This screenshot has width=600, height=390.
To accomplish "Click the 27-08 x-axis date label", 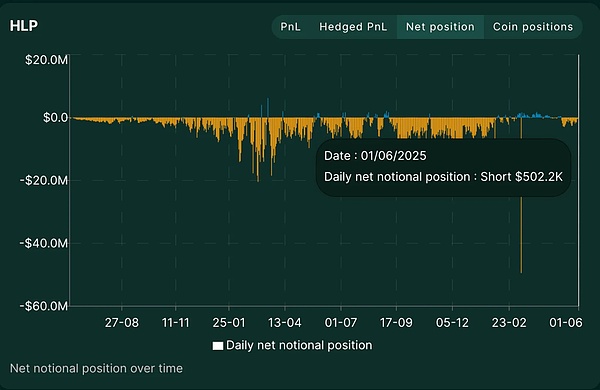I will pos(122,323).
